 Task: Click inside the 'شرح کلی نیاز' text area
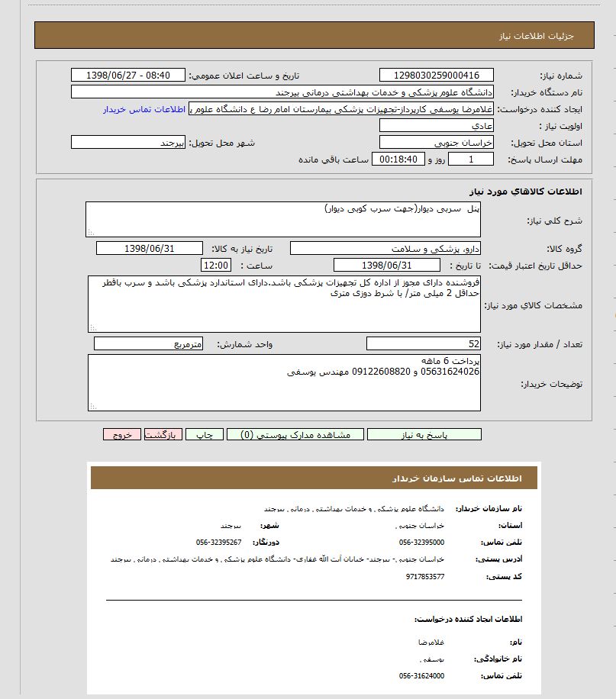tap(282, 220)
